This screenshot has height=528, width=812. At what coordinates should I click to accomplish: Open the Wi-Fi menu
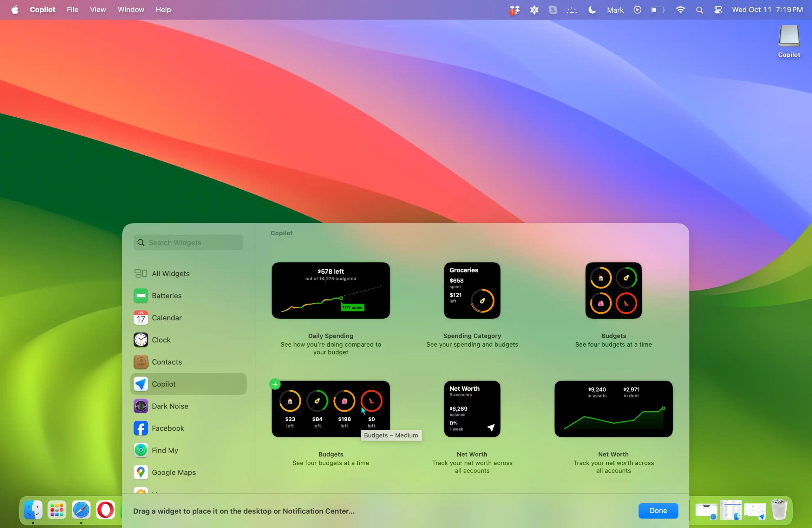680,10
